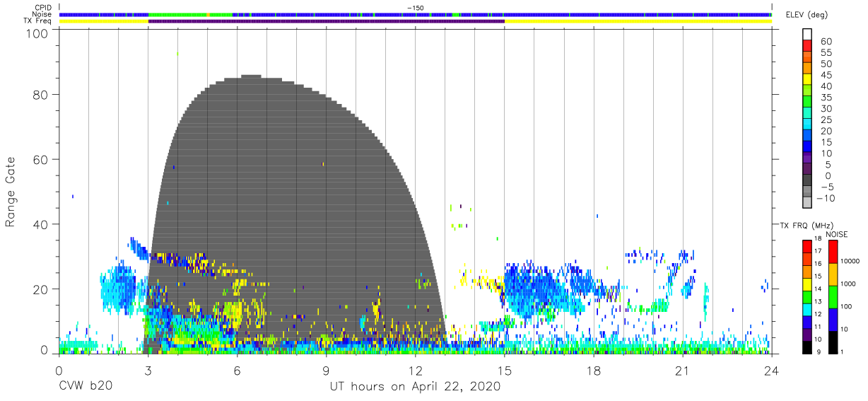Click the '15' tick on UT hours axis
The image size is (868, 401).
pos(505,371)
